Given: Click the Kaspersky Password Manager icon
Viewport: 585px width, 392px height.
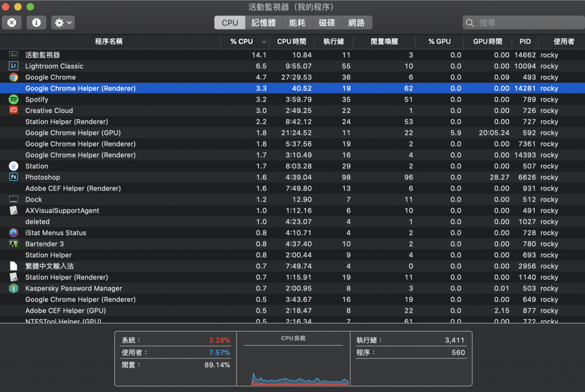Looking at the screenshot, I should [x=14, y=288].
